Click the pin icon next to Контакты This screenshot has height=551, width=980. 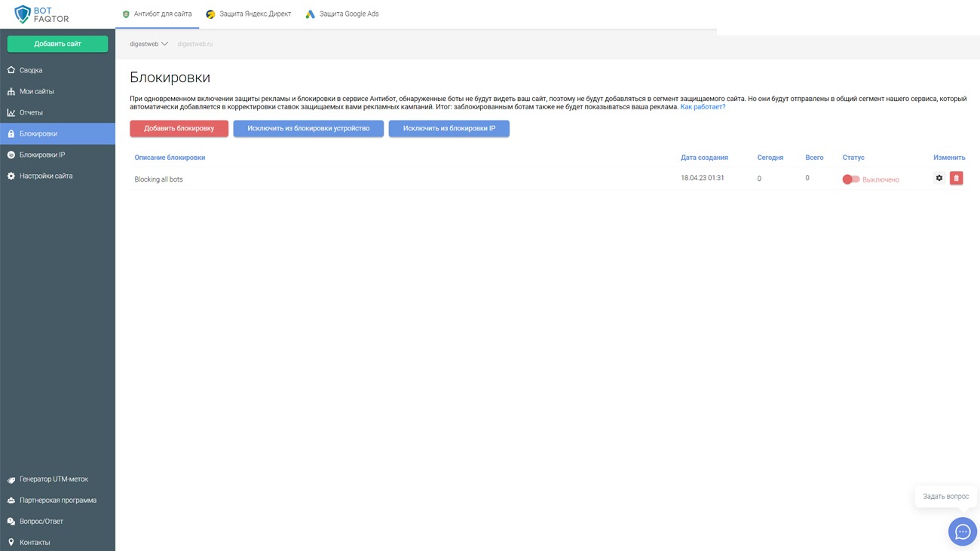11,542
